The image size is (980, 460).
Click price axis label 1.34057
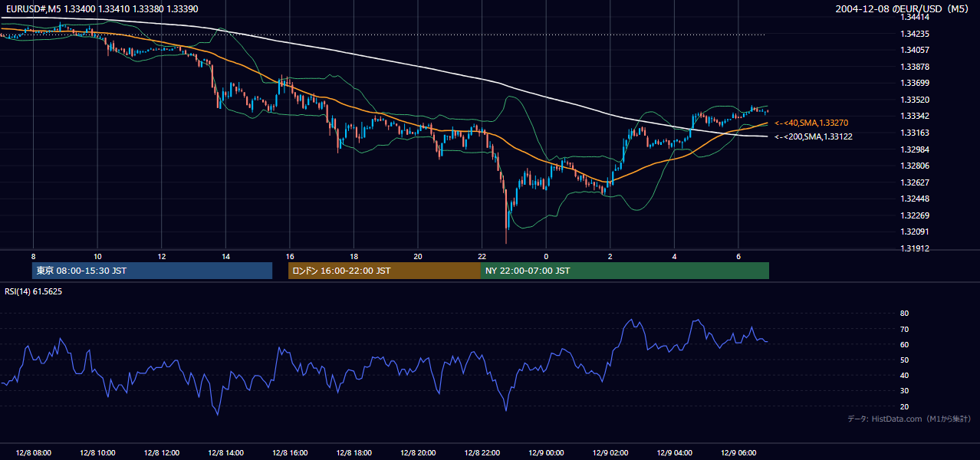[916, 50]
